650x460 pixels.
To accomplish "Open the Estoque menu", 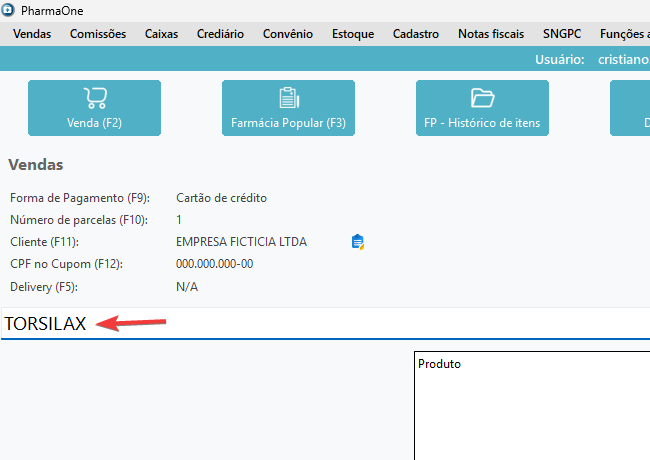I will click(353, 34).
